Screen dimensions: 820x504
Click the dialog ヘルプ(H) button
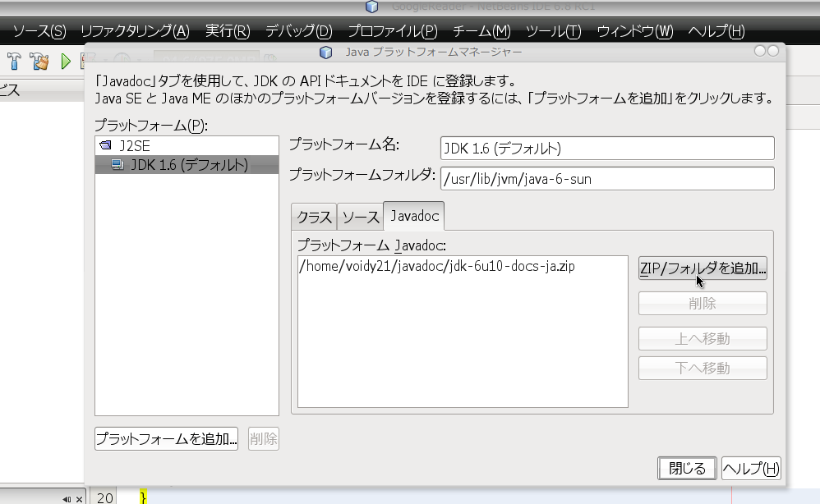[x=751, y=469]
